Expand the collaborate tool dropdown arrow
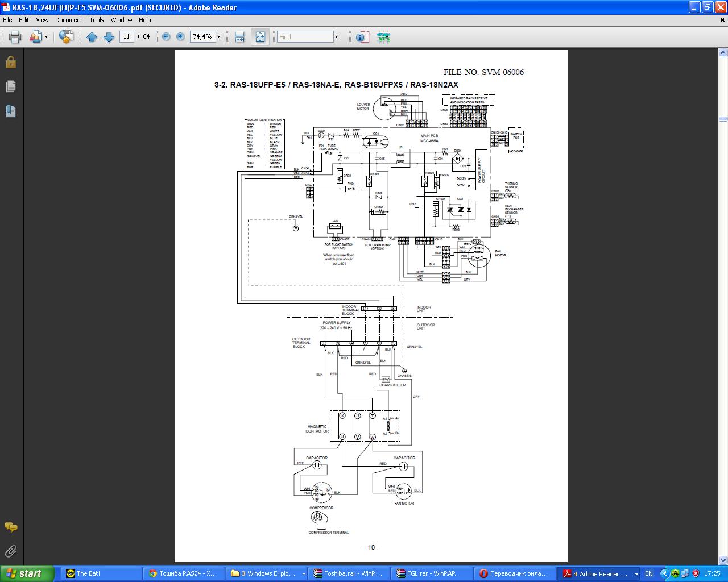 [x=46, y=37]
